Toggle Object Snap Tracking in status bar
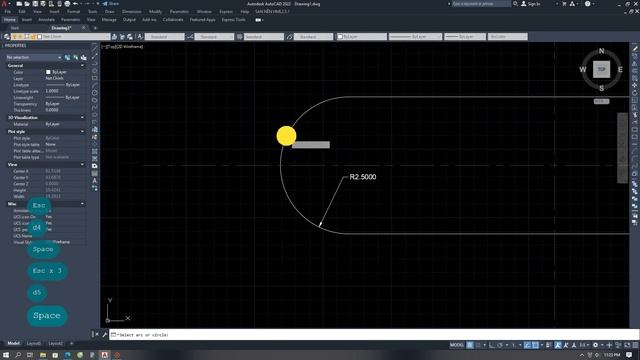 527,345
